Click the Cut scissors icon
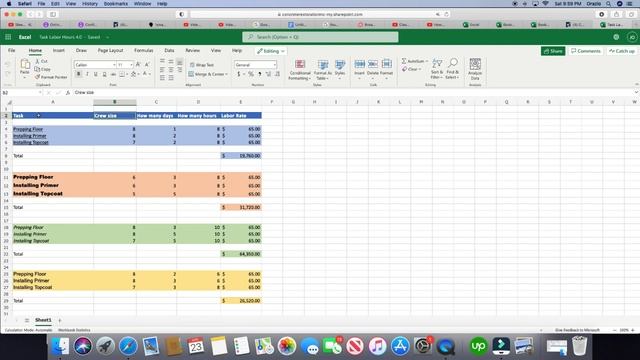640x360 pixels. click(37, 61)
